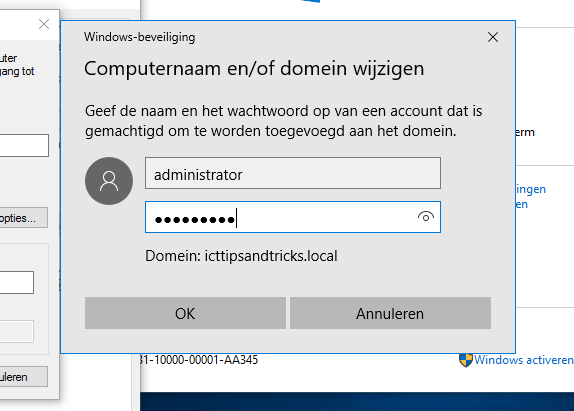Click the Domein: icttipsandtricks.local label
Screen dimensions: 574x411
tap(241, 256)
